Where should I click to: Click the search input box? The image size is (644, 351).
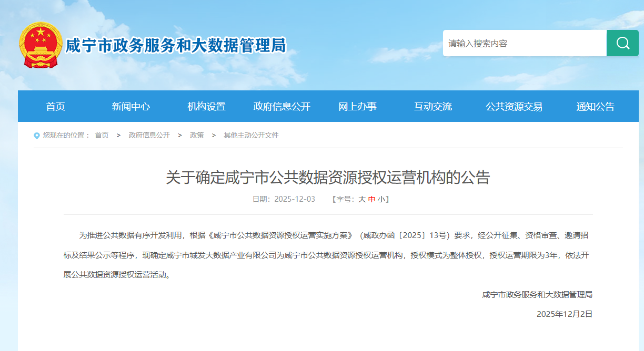pyautogui.click(x=525, y=43)
